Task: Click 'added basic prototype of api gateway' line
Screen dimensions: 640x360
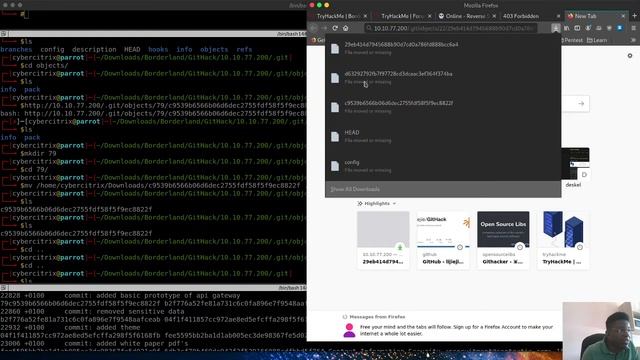Action: (168, 296)
